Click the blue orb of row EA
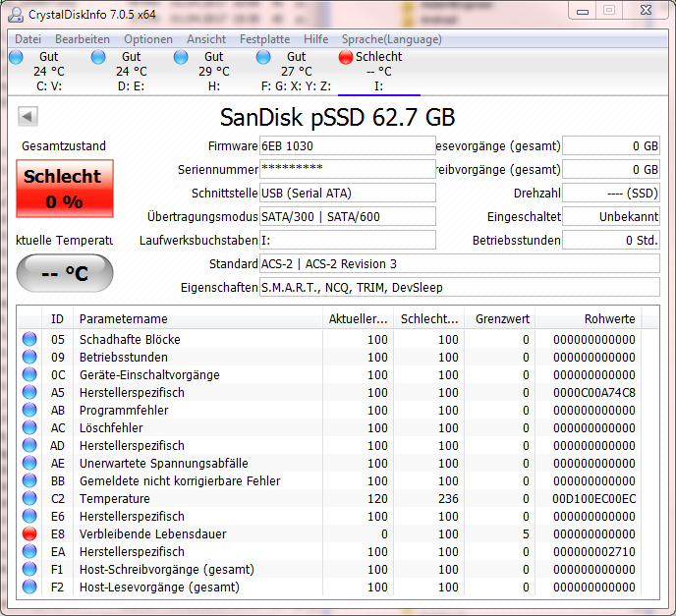676x616 pixels. click(x=29, y=551)
